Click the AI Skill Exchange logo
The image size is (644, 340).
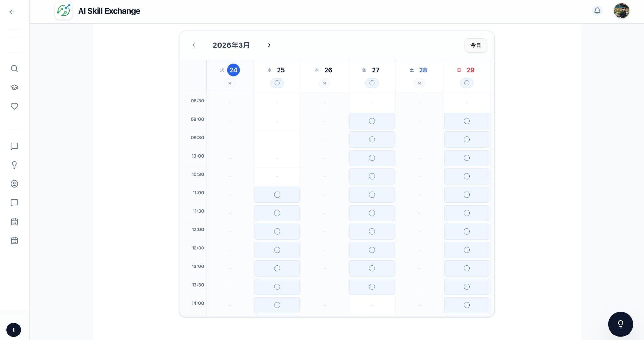(x=64, y=11)
